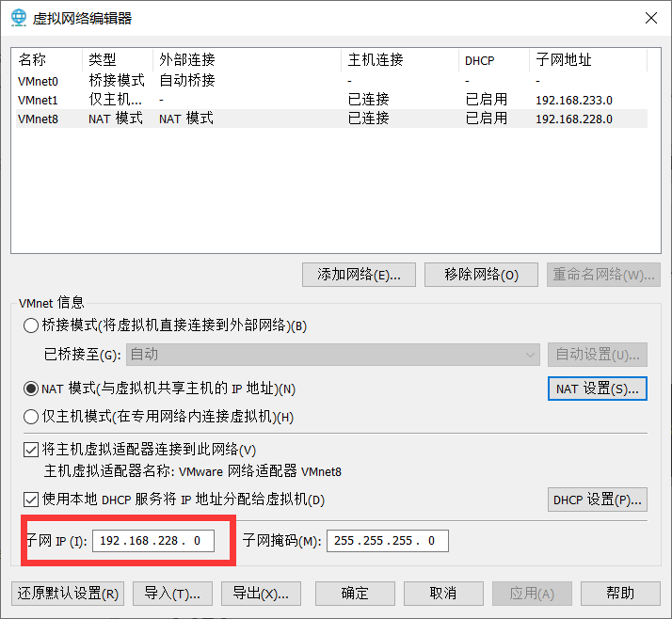Click the 桥接模式 type cell of VMnet0
Viewport: 672px width, 619px height.
tap(117, 81)
